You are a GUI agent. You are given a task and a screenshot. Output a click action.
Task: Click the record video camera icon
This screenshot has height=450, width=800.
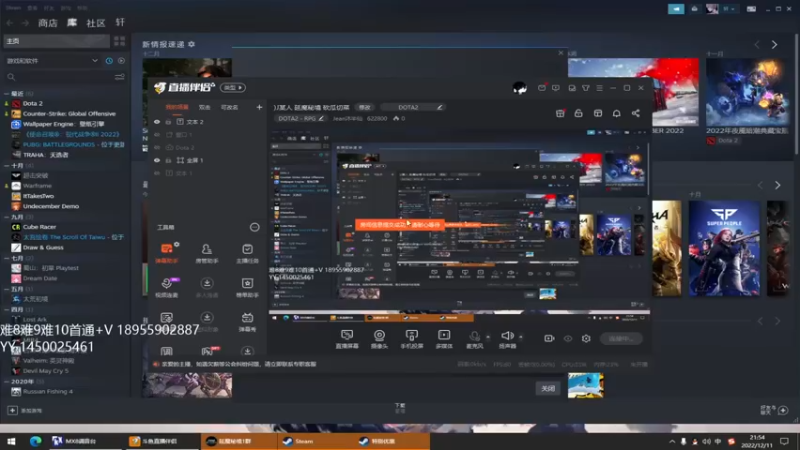(549, 338)
